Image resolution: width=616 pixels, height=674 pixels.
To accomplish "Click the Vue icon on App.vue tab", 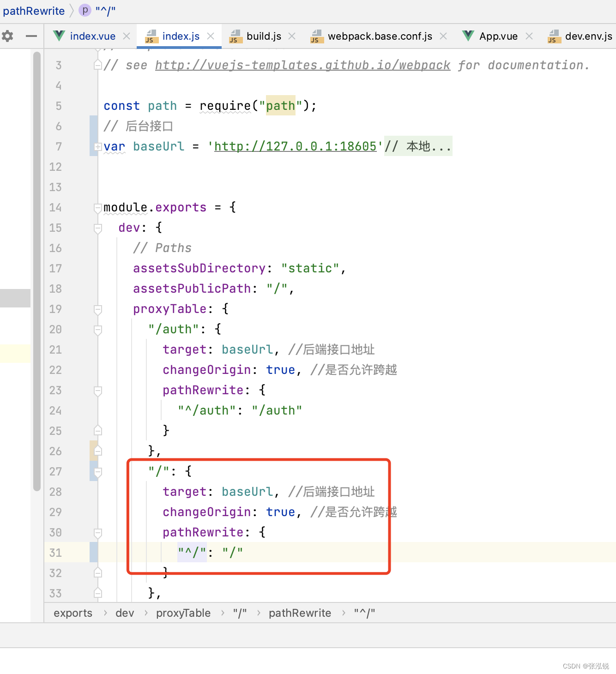I will pos(468,36).
